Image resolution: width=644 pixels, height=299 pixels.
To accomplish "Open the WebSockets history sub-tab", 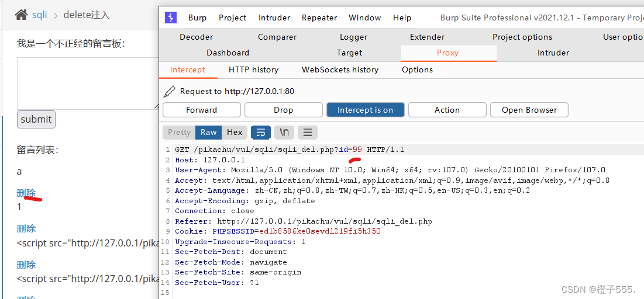I will pos(340,69).
